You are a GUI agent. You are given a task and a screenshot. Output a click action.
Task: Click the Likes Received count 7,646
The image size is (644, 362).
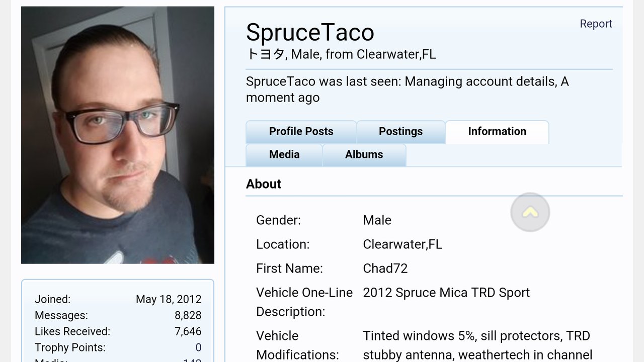tap(188, 331)
